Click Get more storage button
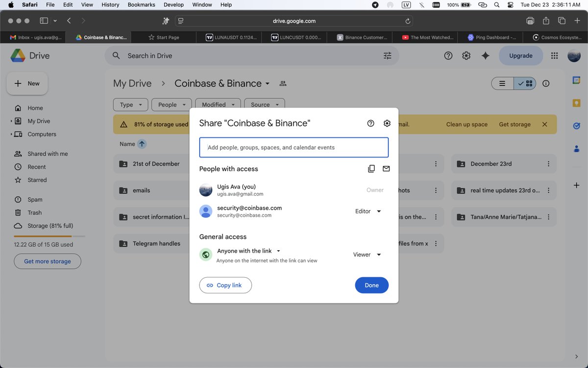The height and width of the screenshot is (368, 588). 48,262
